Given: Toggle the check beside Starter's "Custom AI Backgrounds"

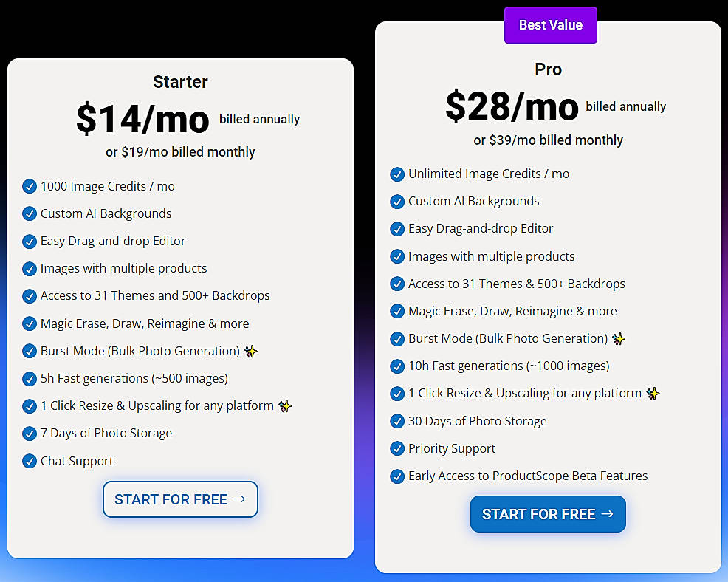Looking at the screenshot, I should click(x=30, y=214).
